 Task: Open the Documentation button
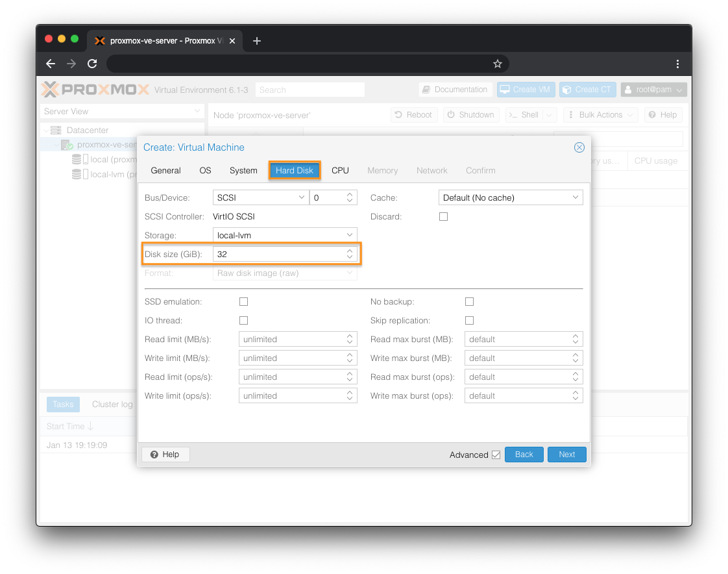click(x=455, y=90)
